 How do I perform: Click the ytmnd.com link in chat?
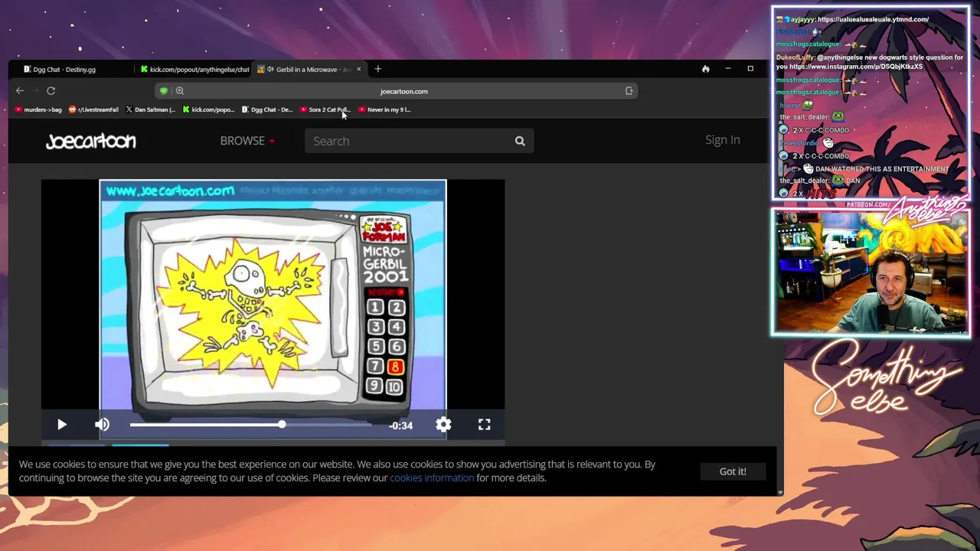(873, 19)
